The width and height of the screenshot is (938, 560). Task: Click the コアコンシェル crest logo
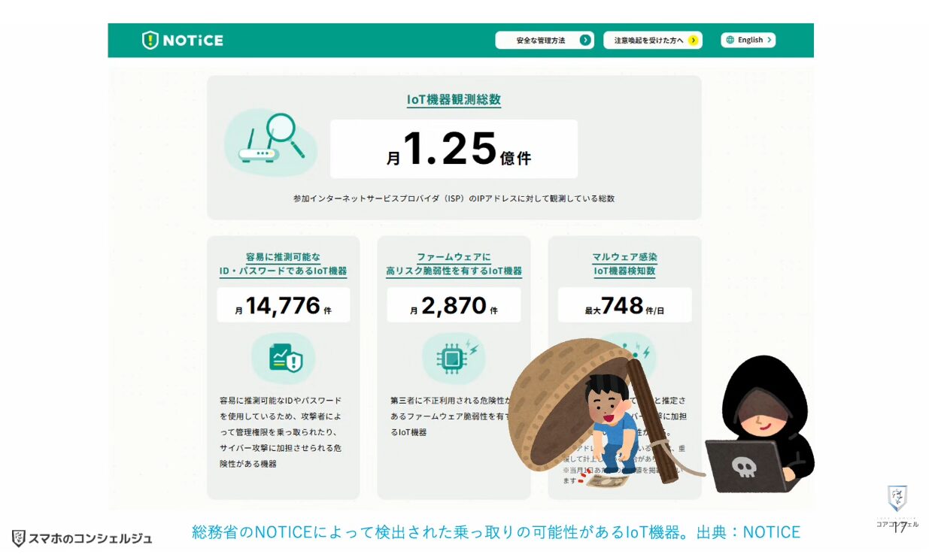pyautogui.click(x=897, y=499)
